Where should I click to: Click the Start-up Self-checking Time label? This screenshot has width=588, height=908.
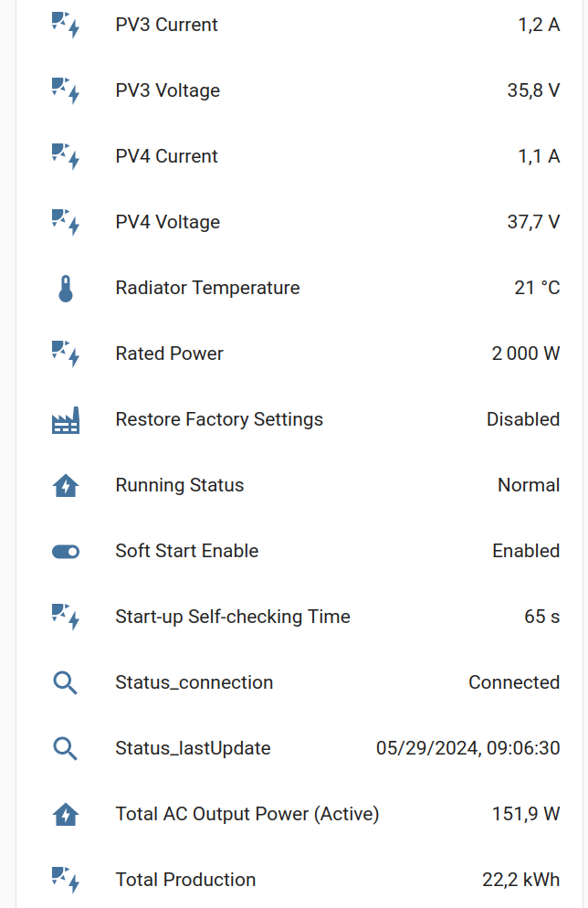click(233, 617)
